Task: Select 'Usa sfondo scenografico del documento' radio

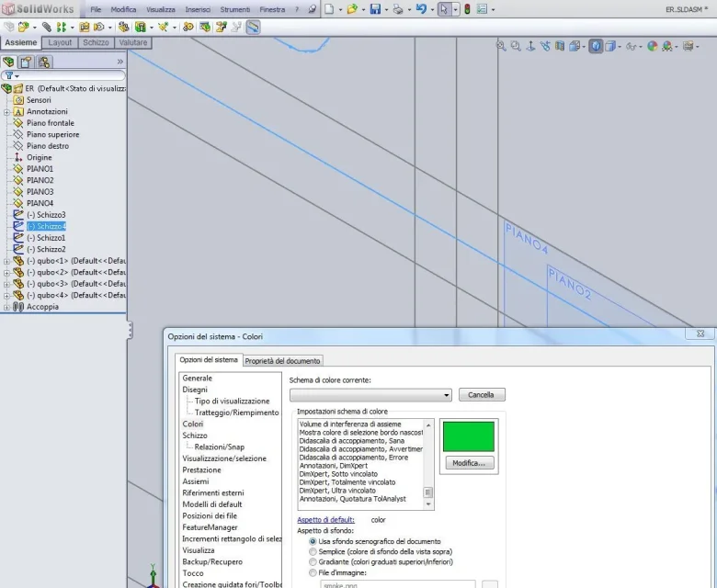Action: [313, 541]
